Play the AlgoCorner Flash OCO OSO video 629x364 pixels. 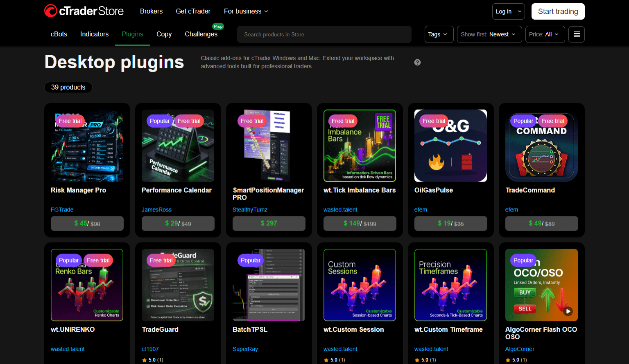[568, 311]
